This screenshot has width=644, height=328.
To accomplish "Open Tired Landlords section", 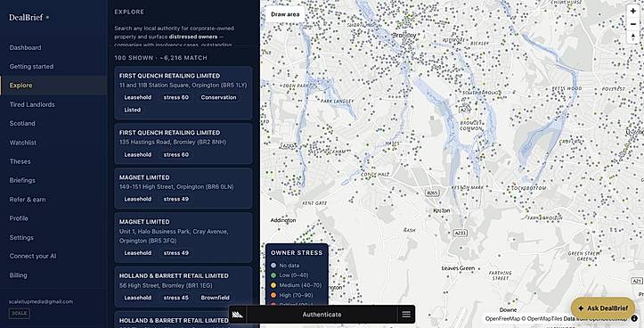I will [x=32, y=105].
